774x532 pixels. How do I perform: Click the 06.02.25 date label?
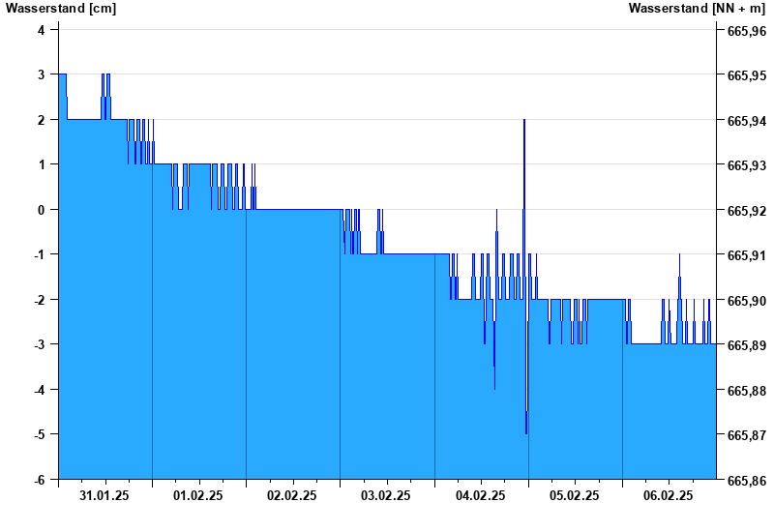coord(669,495)
